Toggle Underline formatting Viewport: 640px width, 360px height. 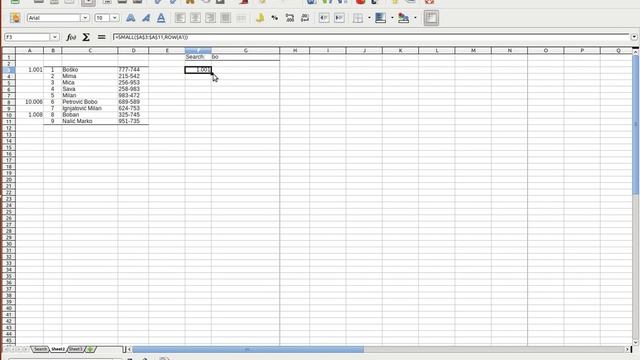coord(161,18)
